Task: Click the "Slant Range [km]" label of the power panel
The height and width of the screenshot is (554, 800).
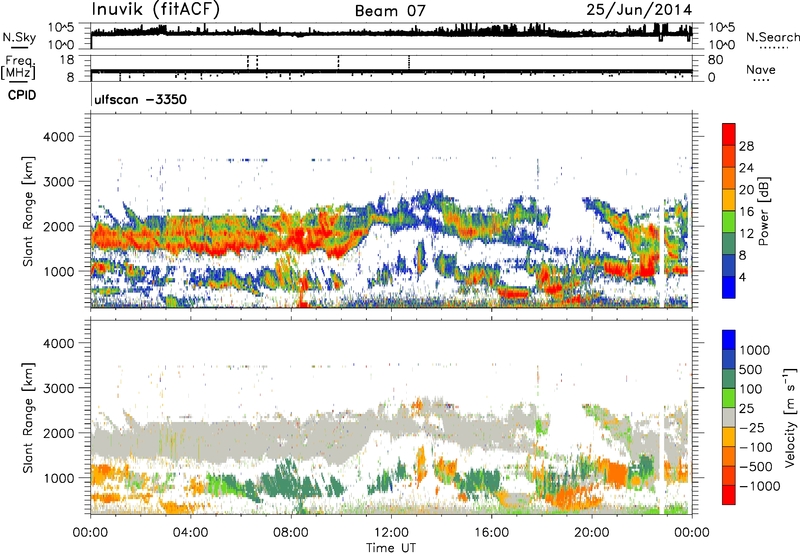Action: click(29, 211)
